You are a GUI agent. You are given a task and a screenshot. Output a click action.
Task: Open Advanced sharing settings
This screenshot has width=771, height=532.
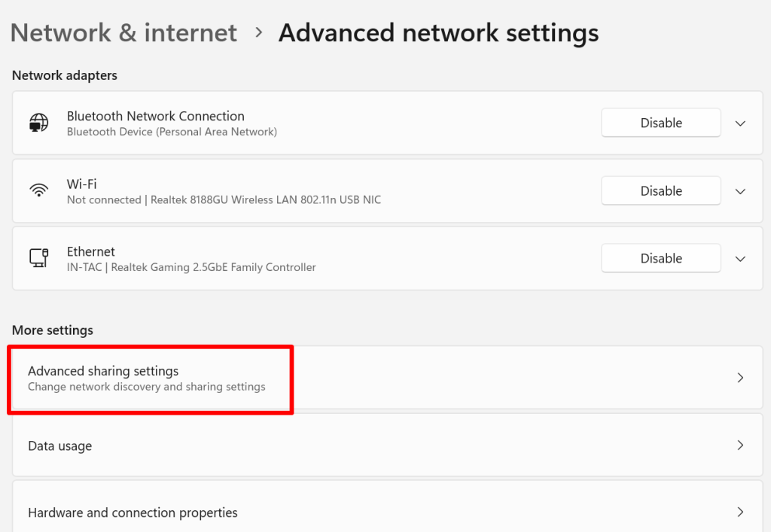(x=388, y=377)
